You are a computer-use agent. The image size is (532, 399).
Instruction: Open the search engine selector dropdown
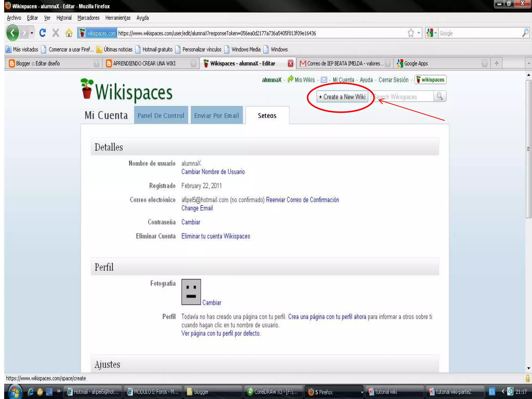tap(432, 33)
